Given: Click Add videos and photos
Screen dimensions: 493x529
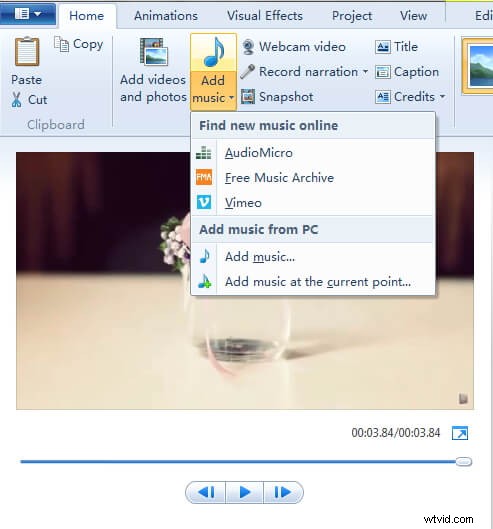Looking at the screenshot, I should (x=153, y=70).
